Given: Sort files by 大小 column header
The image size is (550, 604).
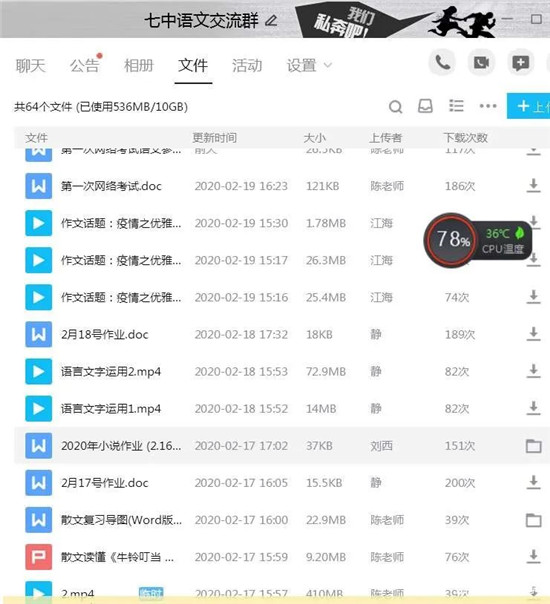Looking at the screenshot, I should pyautogui.click(x=315, y=138).
